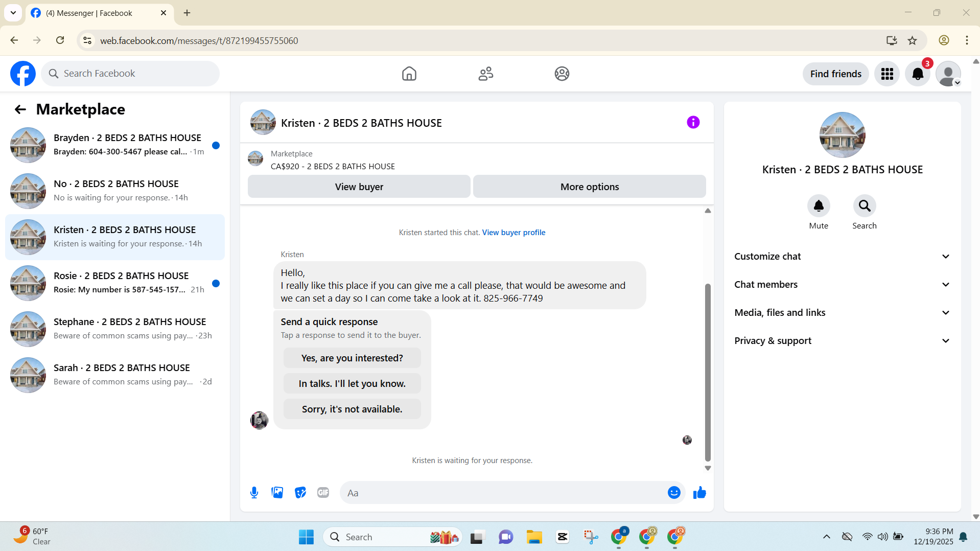This screenshot has height=551, width=980.
Task: Open Chrome browser profile icon
Action: pyautogui.click(x=944, y=40)
